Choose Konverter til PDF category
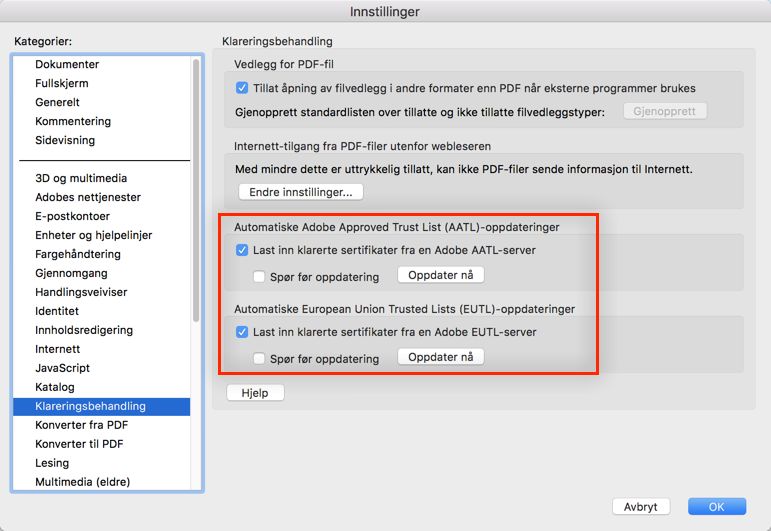The height and width of the screenshot is (531, 771). click(x=102, y=444)
